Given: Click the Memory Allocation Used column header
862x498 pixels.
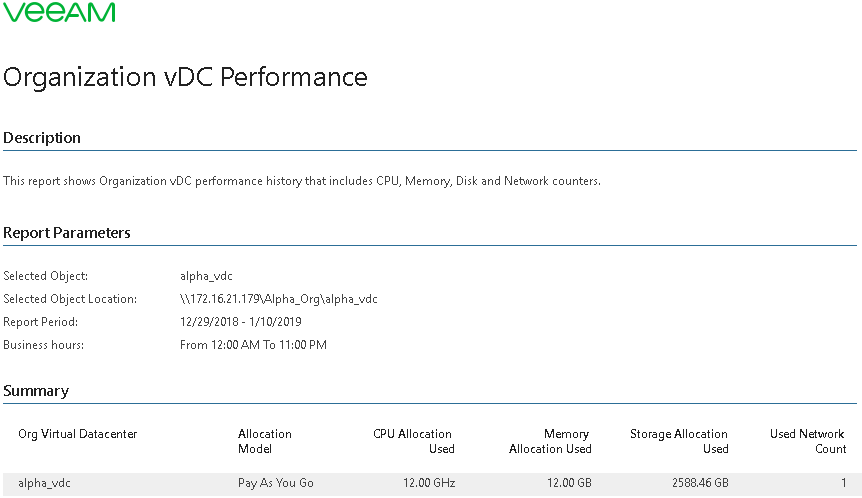Looking at the screenshot, I should point(550,441).
